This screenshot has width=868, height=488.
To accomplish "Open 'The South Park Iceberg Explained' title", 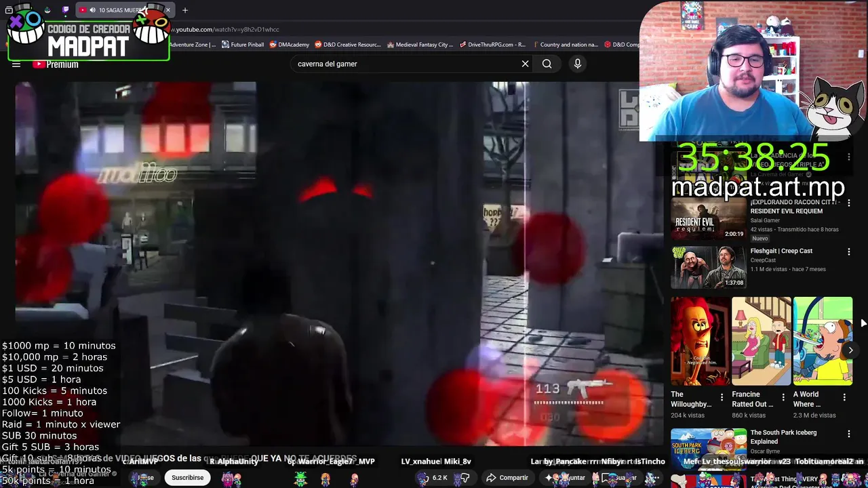I will (783, 437).
